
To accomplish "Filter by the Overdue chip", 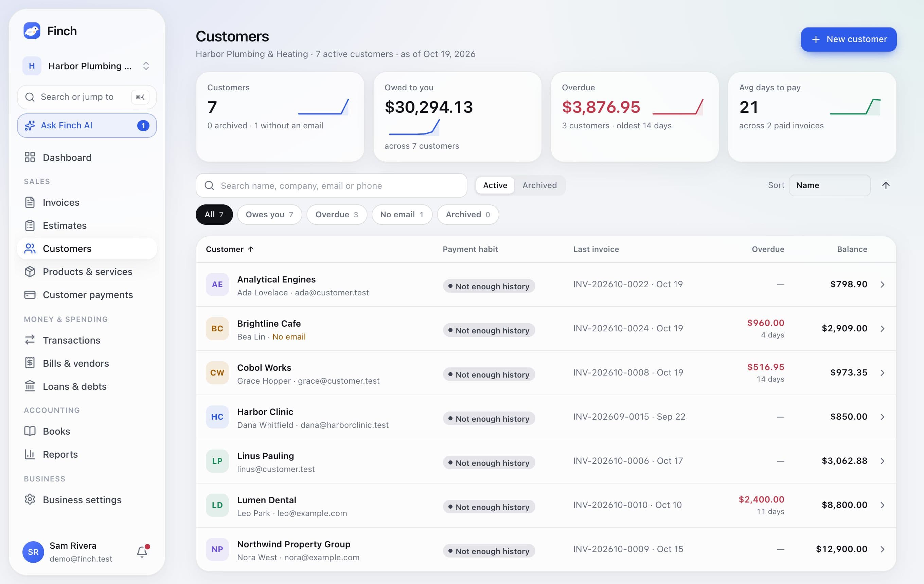I will [337, 214].
